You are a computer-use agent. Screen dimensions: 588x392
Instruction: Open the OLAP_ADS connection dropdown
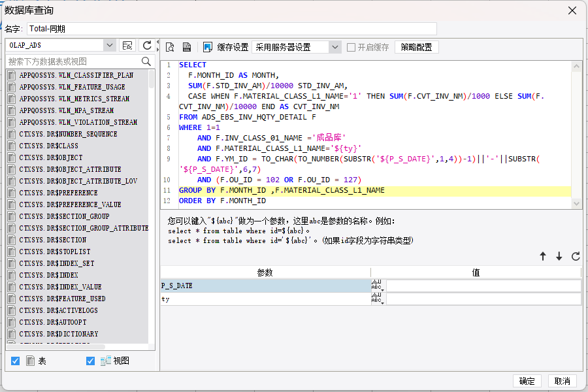[x=109, y=45]
